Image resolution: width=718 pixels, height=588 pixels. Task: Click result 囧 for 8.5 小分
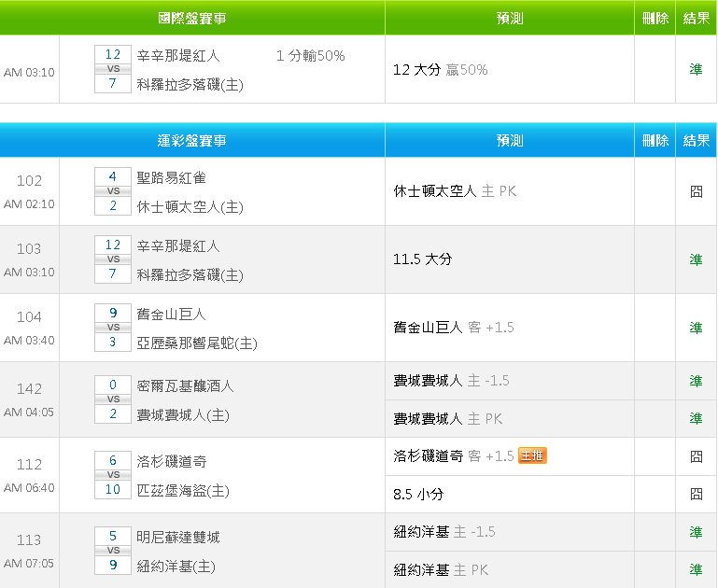tap(696, 494)
